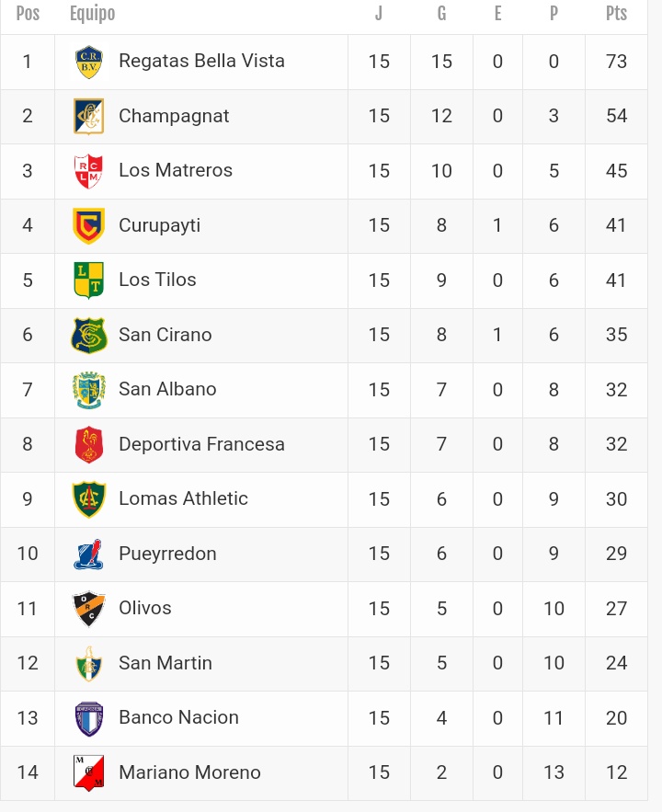Open the Lomas Athletic team link

pos(183,498)
